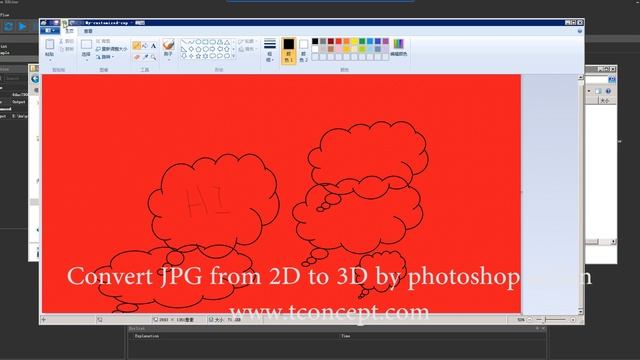
Task: Choose the Diamond shape in the gallery
Action: (x=191, y=49)
